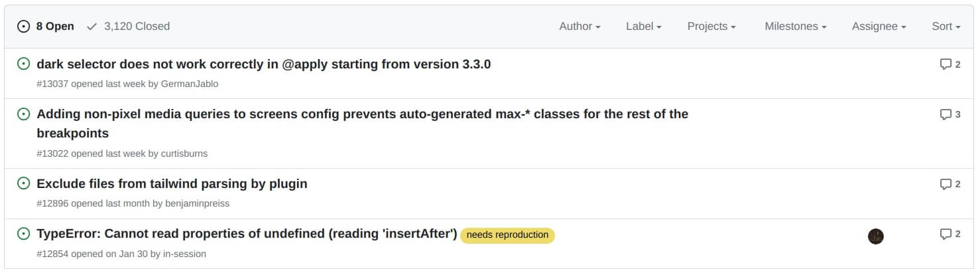Click open-issue icon beside TypeError issue
Screen dimensions: 980x269
(x=23, y=234)
